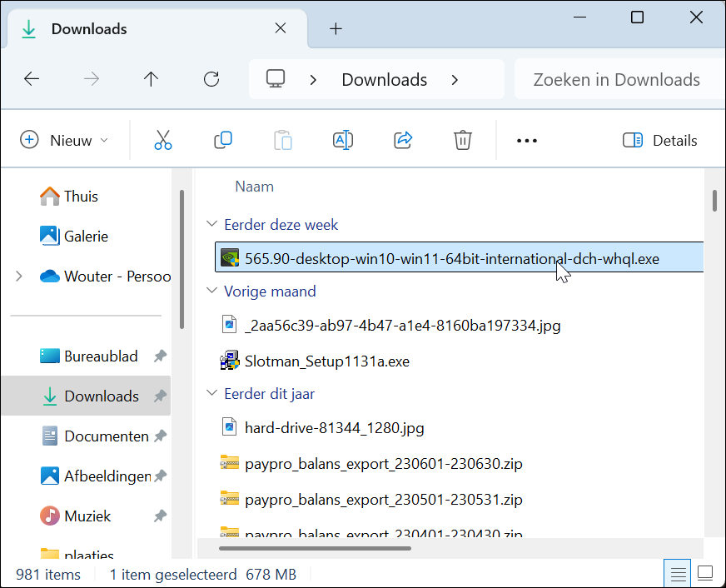Collapse the 'Eerder deze week' group
726x588 pixels.
point(210,225)
